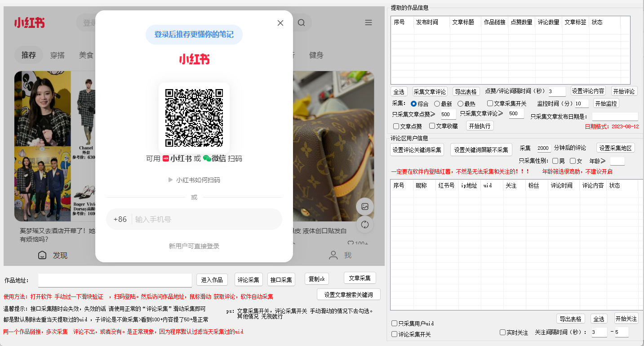The width and height of the screenshot is (644, 346).
Task: Click the circular refresh floating button
Action: pyautogui.click(x=365, y=225)
